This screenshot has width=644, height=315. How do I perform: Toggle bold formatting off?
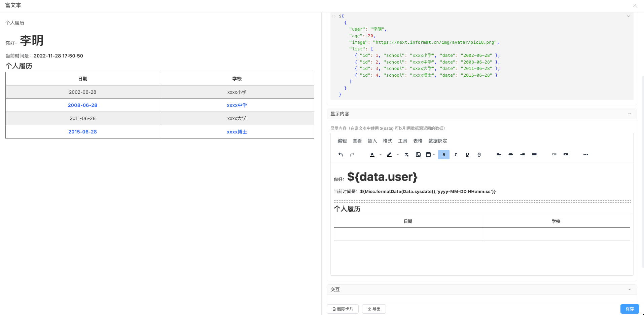coord(444,155)
